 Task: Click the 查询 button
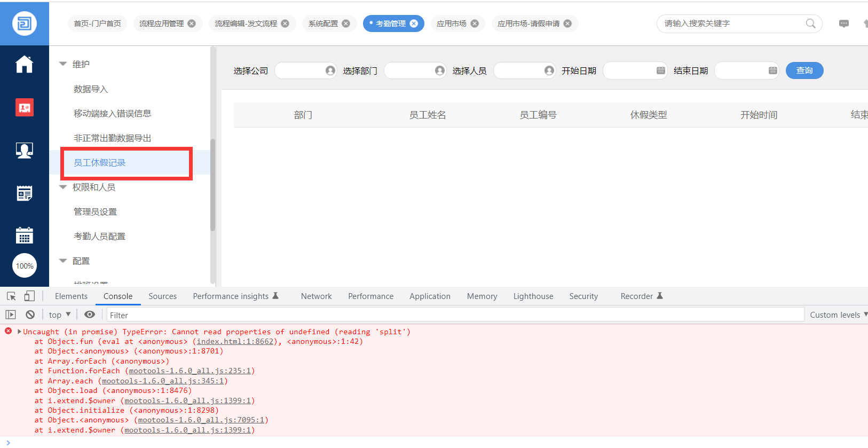click(804, 70)
